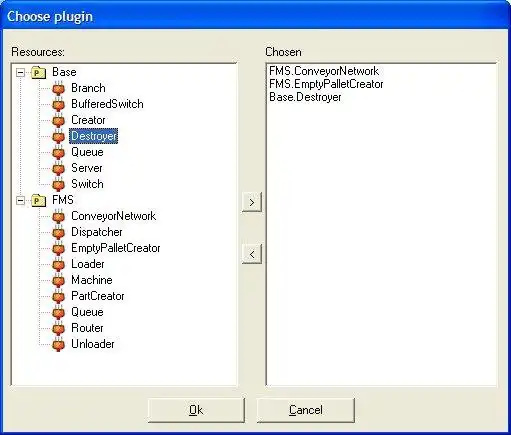This screenshot has height=435, width=511.
Task: Click the Base package folder icon
Action: click(39, 72)
